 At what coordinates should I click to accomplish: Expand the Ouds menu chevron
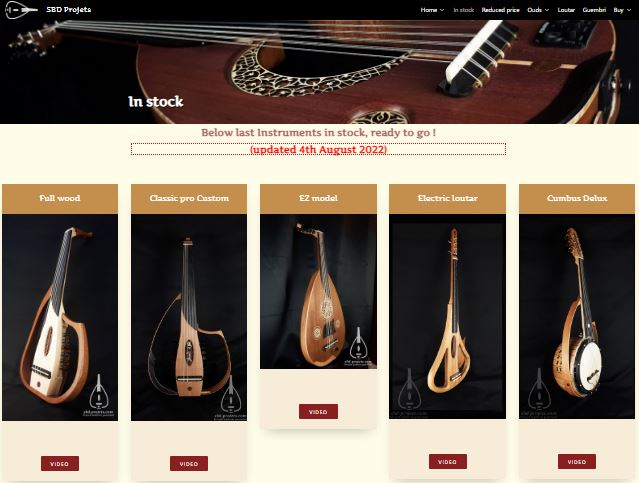point(547,10)
